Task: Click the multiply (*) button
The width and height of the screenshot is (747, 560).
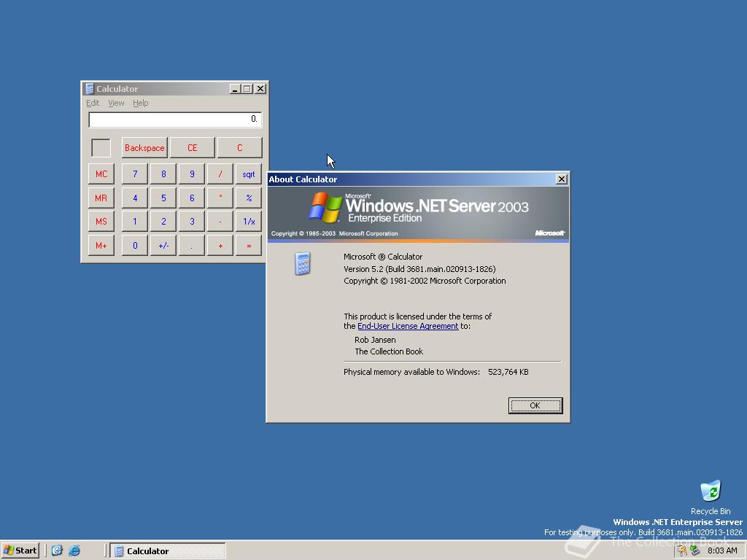Action: [x=220, y=198]
